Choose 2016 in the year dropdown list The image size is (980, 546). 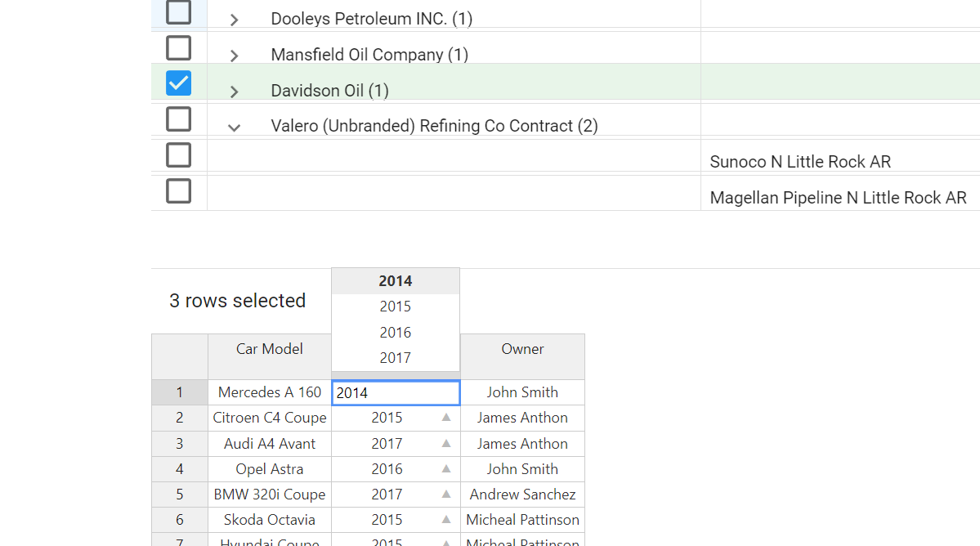click(396, 333)
